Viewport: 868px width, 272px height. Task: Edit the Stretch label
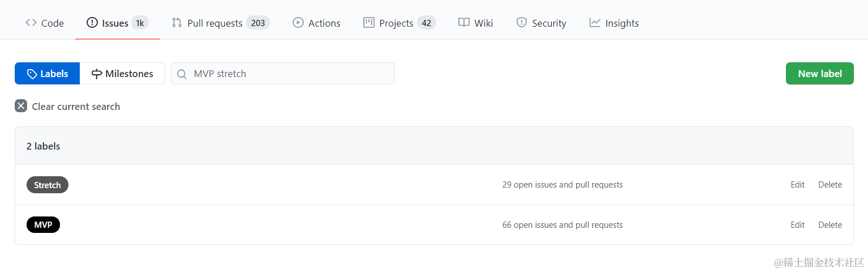coord(798,185)
